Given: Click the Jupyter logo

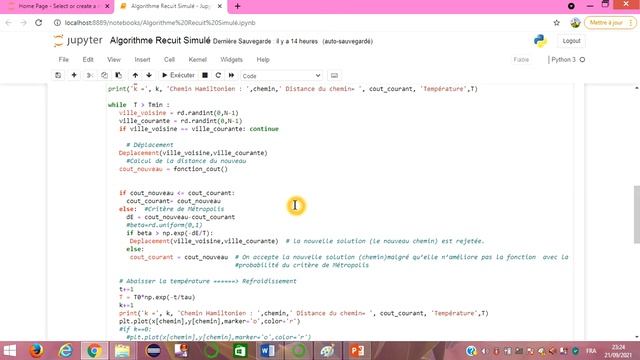Looking at the screenshot, I should 78,40.
